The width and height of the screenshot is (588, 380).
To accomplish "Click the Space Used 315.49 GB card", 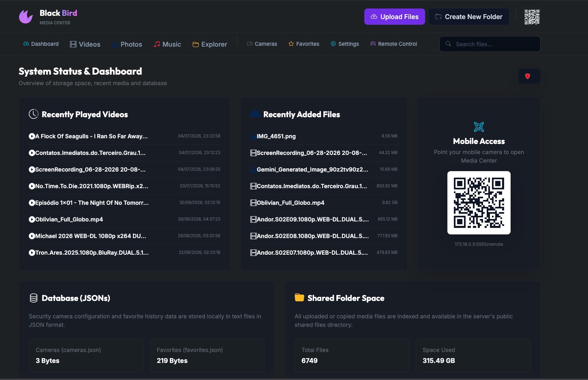I will pyautogui.click(x=473, y=356).
